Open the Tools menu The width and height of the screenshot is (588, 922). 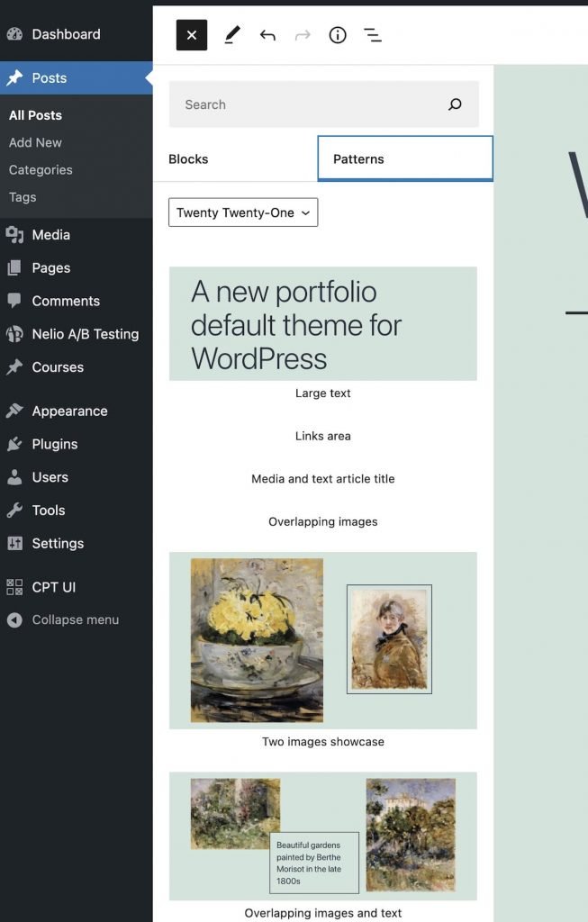[77, 510]
